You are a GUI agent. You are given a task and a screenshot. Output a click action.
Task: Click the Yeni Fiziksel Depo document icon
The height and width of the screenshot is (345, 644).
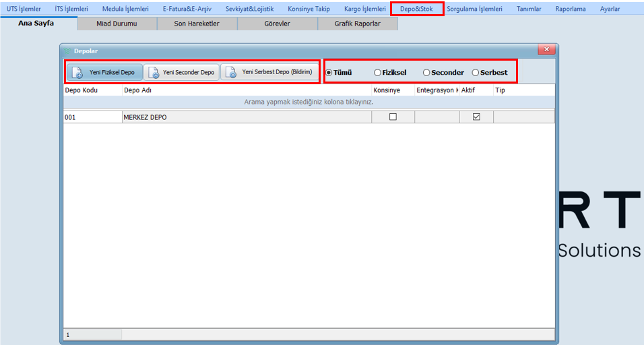coord(77,73)
